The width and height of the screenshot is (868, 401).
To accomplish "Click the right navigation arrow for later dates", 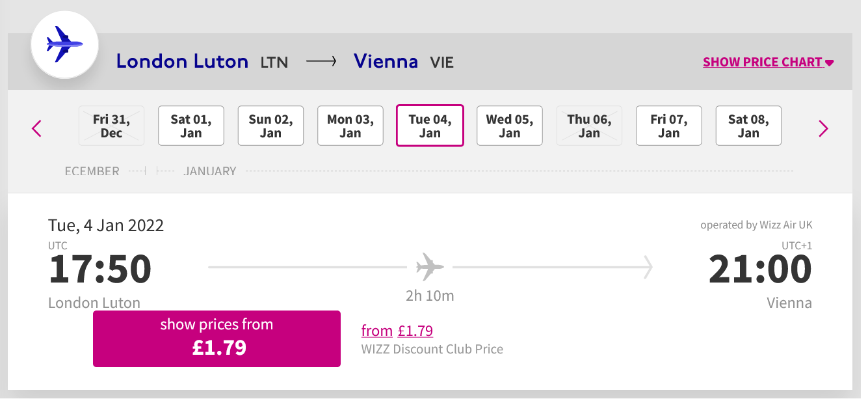I will coord(823,128).
